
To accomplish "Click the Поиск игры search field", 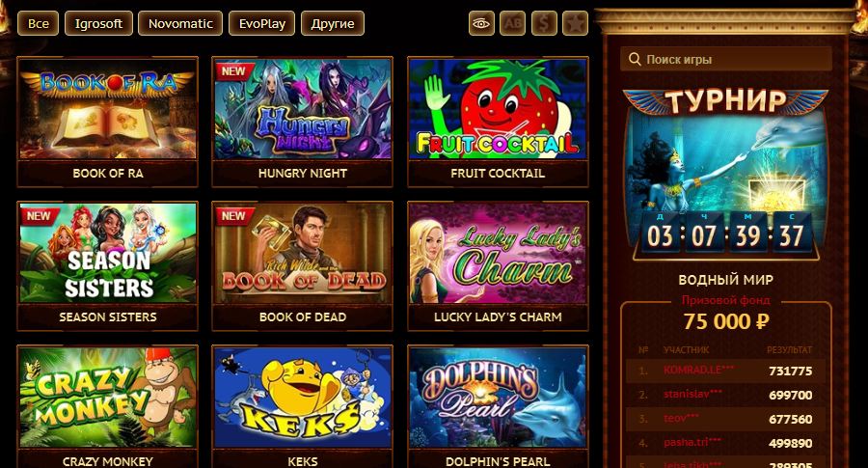I will click(x=726, y=59).
